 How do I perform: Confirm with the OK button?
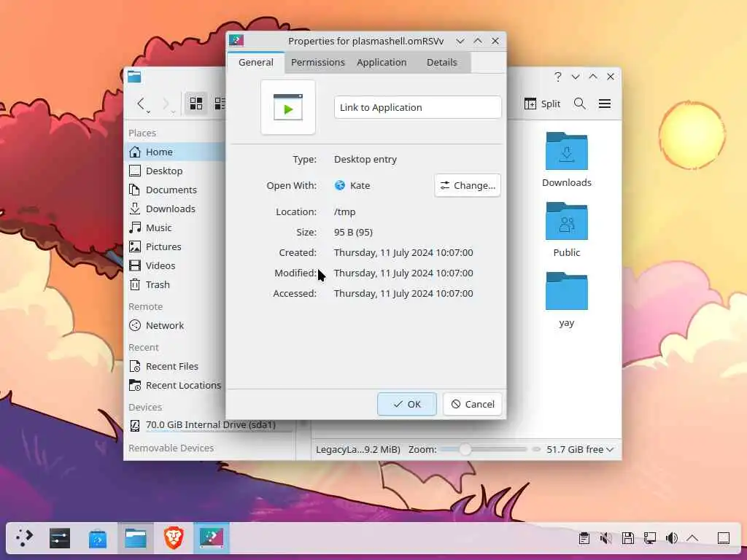[407, 404]
